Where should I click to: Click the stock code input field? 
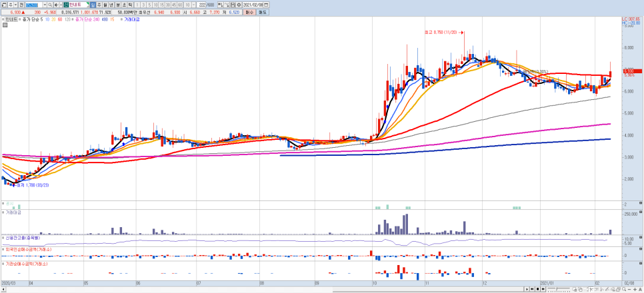pyautogui.click(x=34, y=5)
